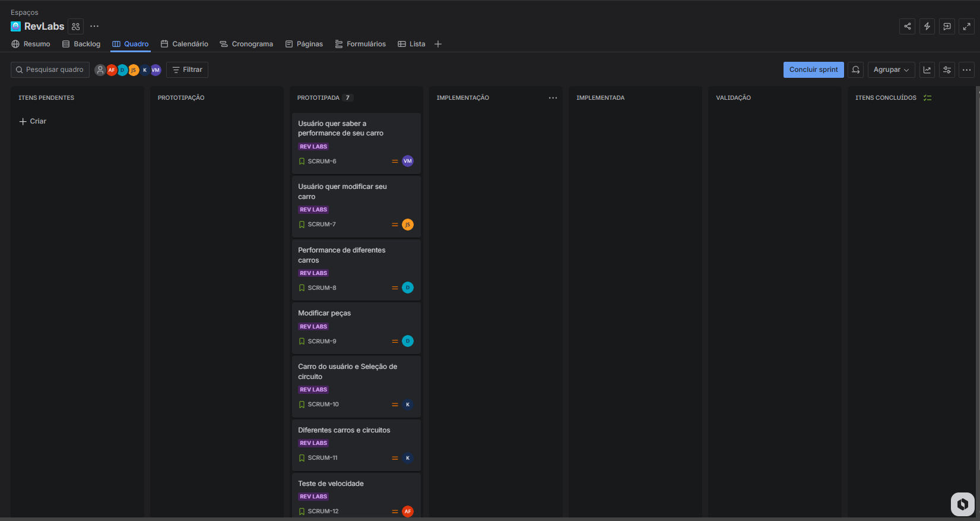
Task: Click the Concluir sprint button
Action: click(813, 70)
